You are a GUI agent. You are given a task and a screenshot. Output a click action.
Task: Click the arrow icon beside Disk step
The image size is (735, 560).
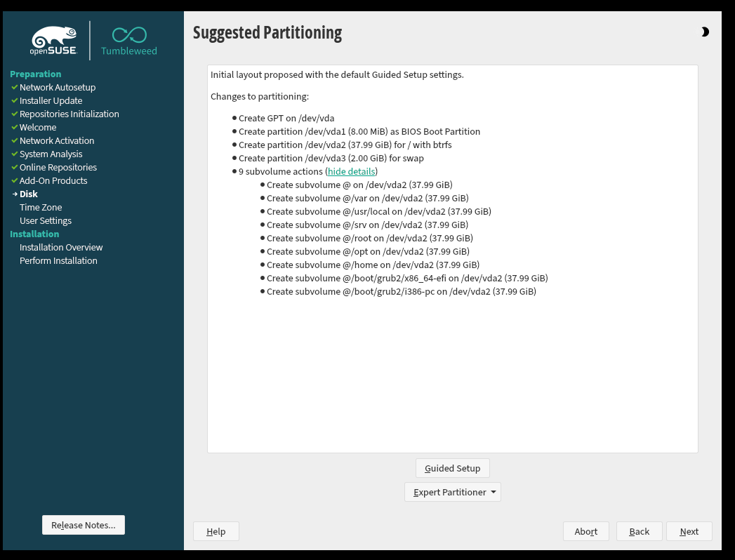coord(14,194)
